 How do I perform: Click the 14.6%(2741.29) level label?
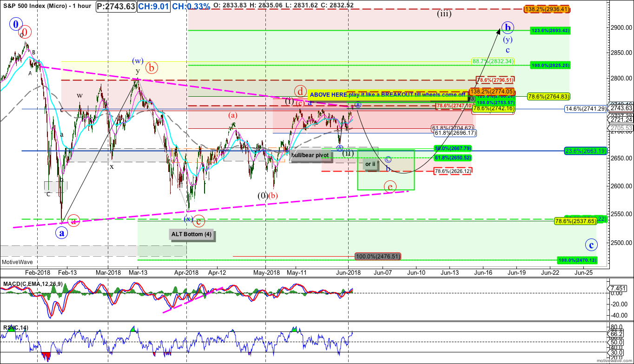pyautogui.click(x=586, y=108)
